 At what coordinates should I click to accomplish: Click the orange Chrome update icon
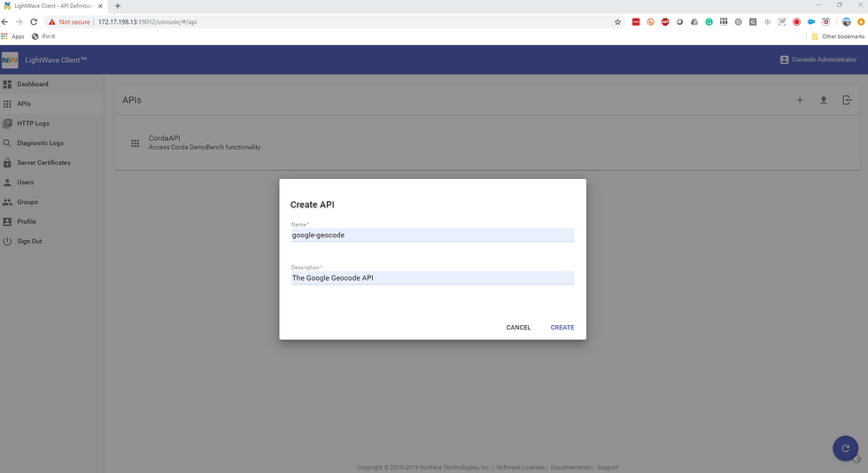coord(861,22)
